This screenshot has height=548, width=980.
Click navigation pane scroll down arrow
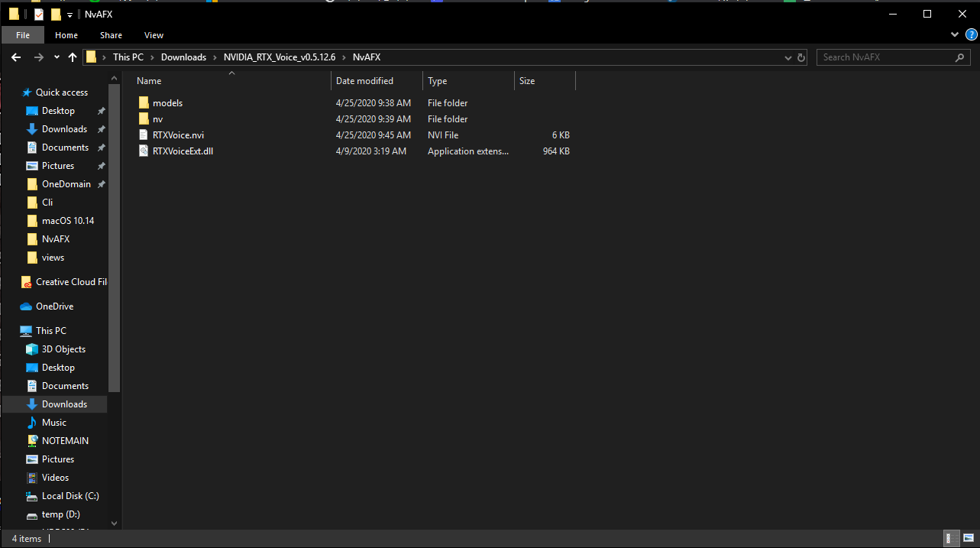115,523
